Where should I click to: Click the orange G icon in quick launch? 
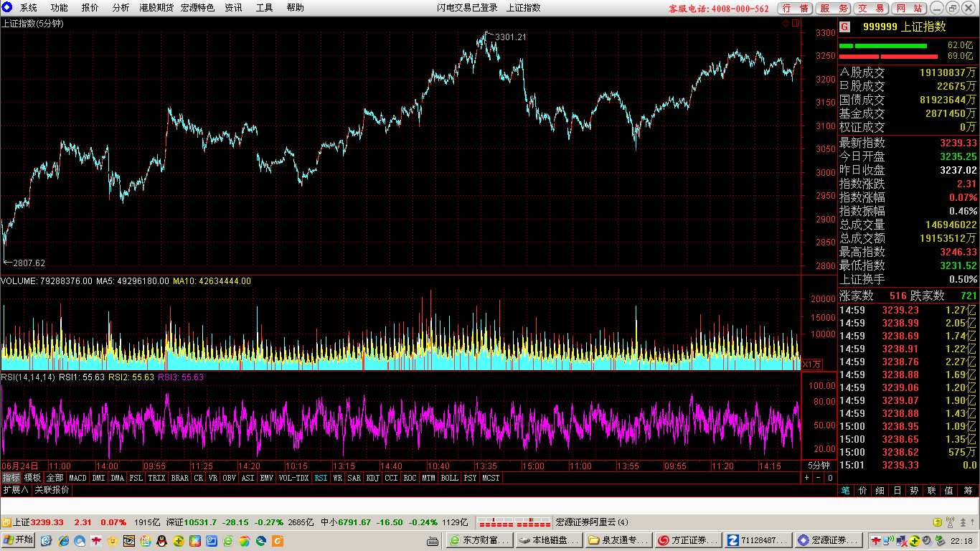[x=278, y=540]
